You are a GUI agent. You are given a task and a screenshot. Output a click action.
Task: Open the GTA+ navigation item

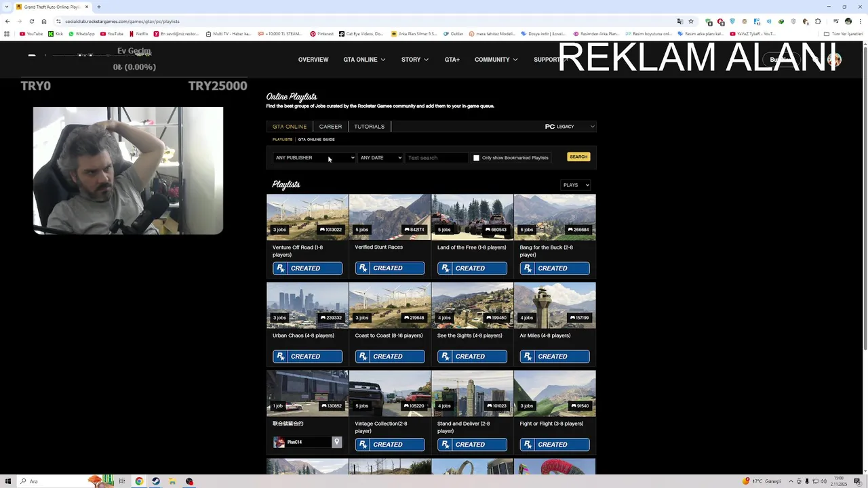tap(452, 60)
